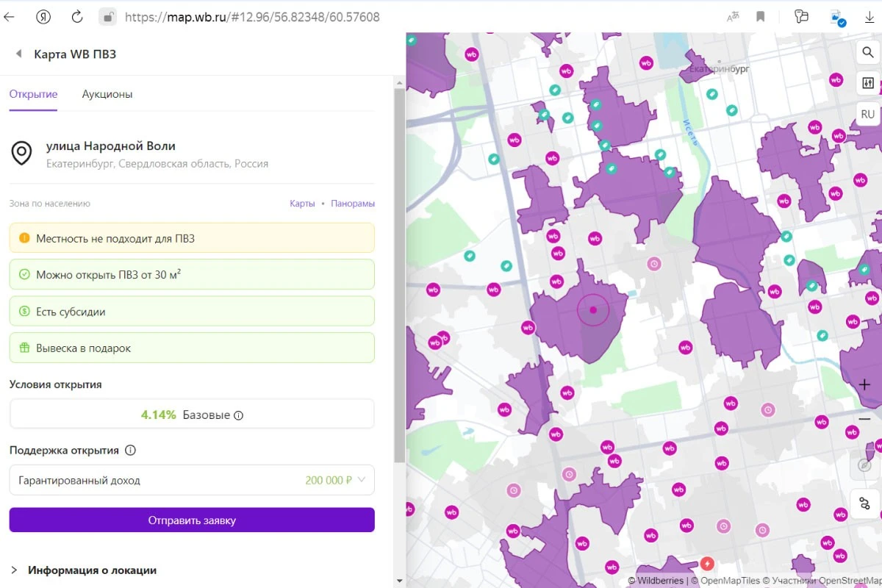Click the browser address bar URL
The height and width of the screenshot is (588, 882).
(x=252, y=16)
